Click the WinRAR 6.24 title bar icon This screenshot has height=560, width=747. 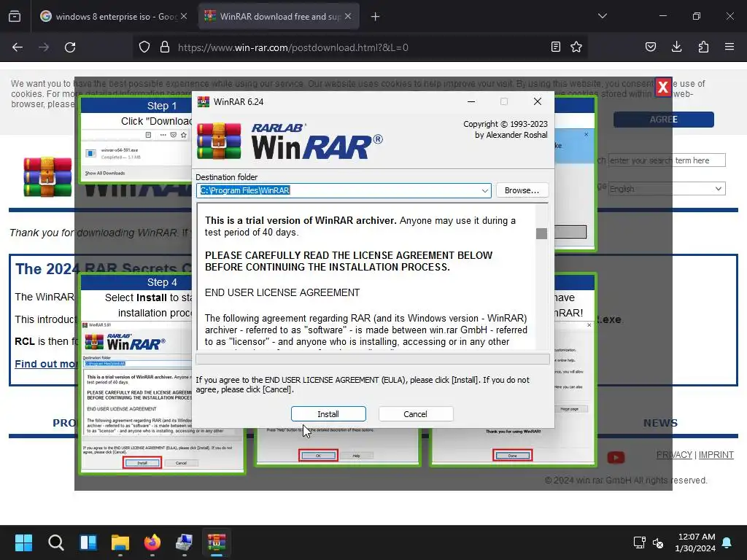click(204, 102)
